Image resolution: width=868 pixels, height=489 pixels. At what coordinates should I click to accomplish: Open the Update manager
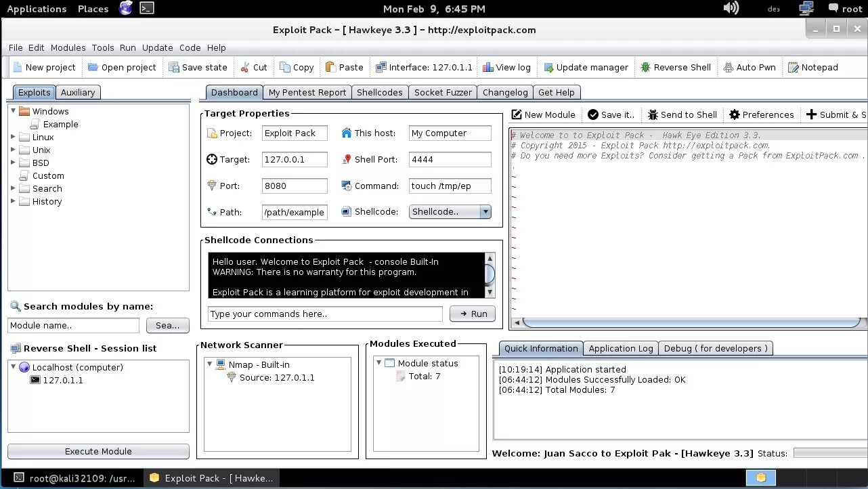click(585, 67)
